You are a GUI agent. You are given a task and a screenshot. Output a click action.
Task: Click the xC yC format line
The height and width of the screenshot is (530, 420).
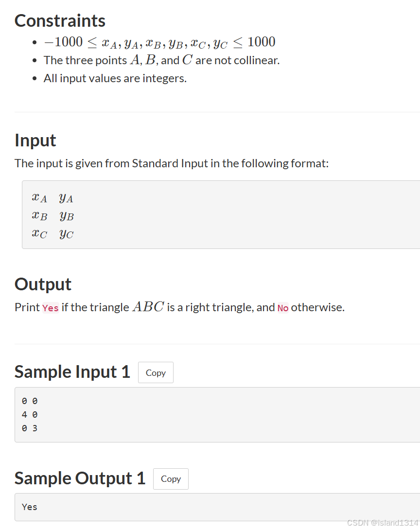(52, 233)
